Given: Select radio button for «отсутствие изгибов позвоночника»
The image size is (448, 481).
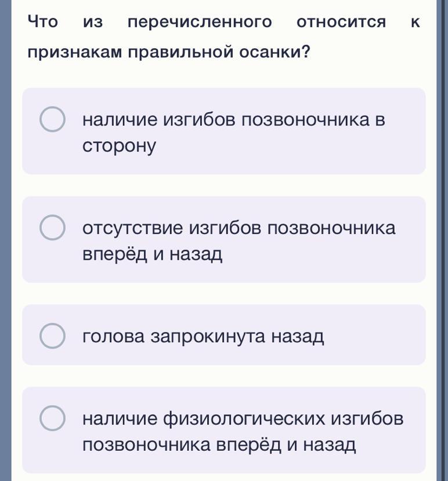Looking at the screenshot, I should point(52,228).
